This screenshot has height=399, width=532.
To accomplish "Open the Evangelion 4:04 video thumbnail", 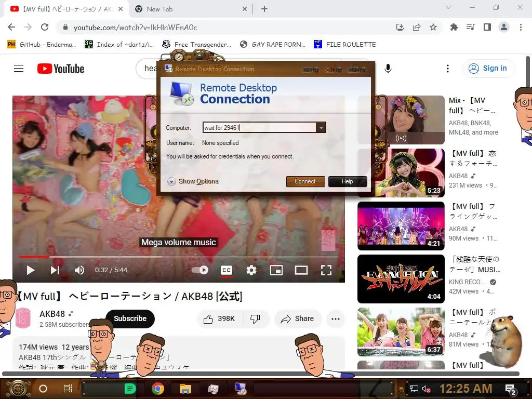I will (x=401, y=278).
